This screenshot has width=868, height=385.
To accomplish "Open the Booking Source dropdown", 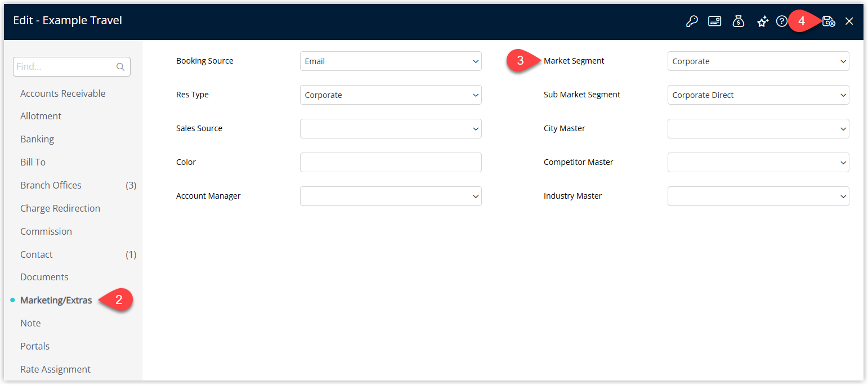I will click(391, 61).
